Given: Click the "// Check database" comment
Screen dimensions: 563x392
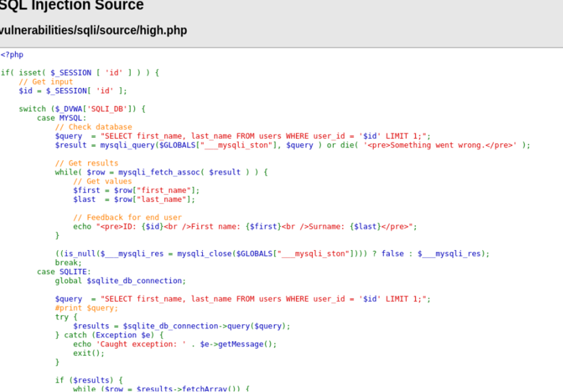Looking at the screenshot, I should coord(93,127).
